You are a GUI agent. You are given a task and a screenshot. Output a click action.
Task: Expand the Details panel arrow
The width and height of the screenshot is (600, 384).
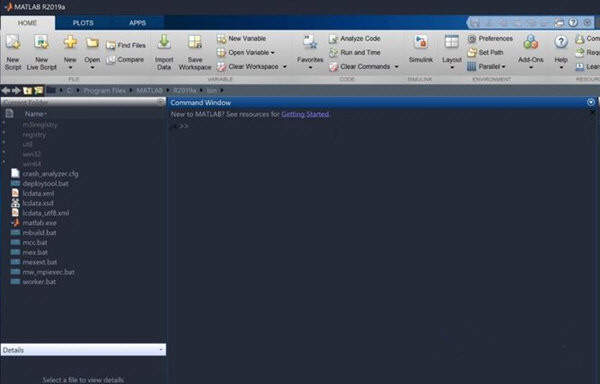point(161,350)
